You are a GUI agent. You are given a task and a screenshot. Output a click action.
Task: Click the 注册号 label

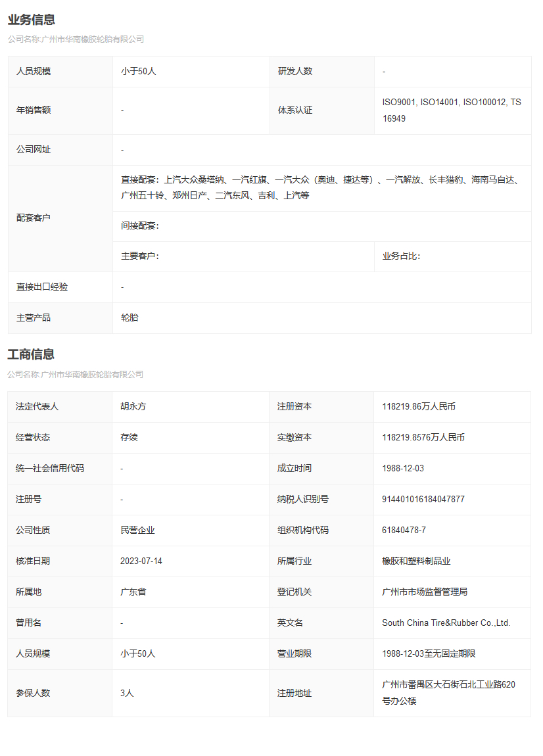[28, 499]
